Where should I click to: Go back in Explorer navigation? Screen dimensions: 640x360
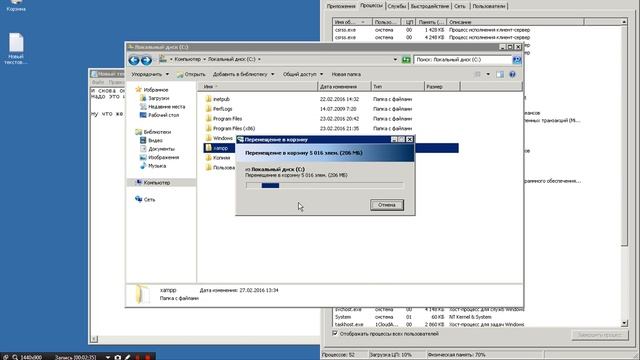coord(134,60)
